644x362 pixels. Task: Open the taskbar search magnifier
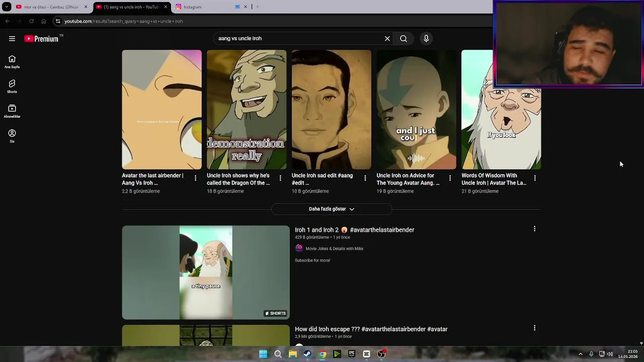278,354
